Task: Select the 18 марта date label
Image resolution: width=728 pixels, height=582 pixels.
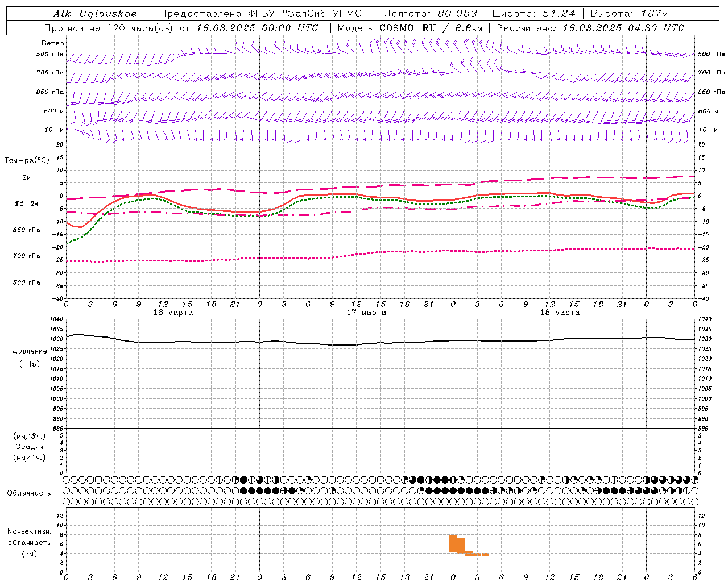Action: [560, 313]
